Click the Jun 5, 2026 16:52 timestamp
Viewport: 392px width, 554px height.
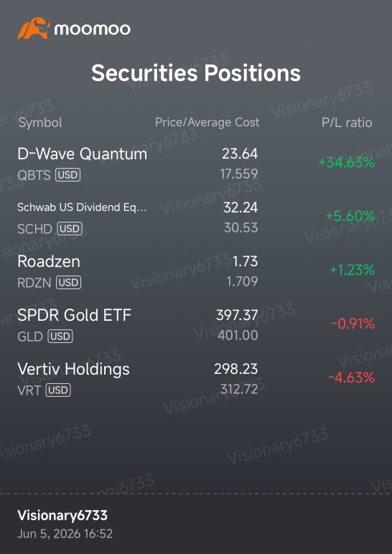coord(65,533)
